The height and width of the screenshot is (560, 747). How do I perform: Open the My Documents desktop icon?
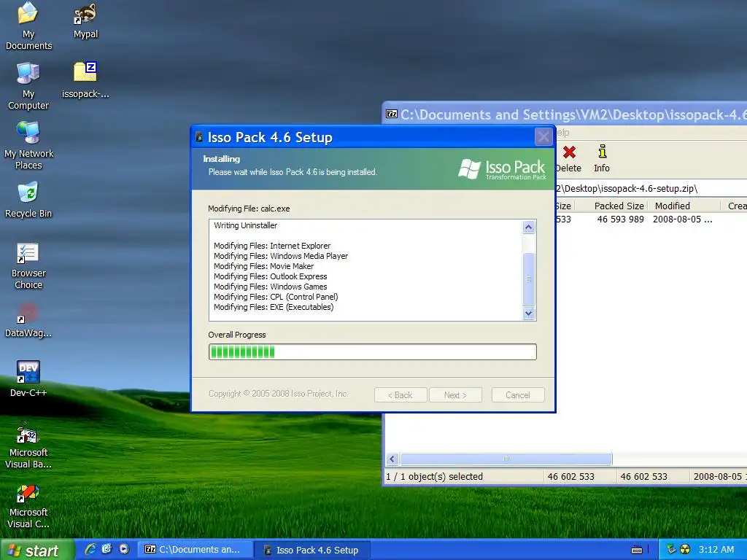28,26
